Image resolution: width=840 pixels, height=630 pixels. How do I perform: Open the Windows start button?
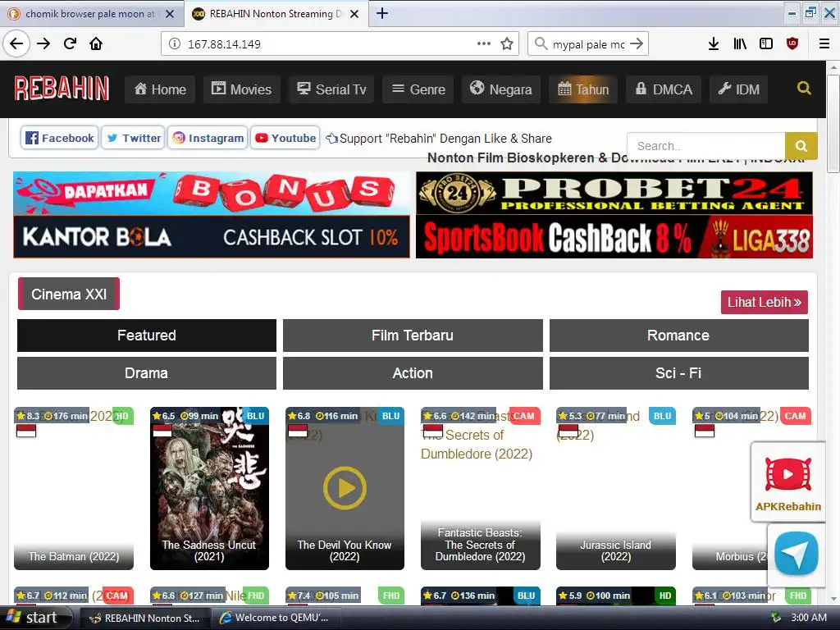pos(35,618)
